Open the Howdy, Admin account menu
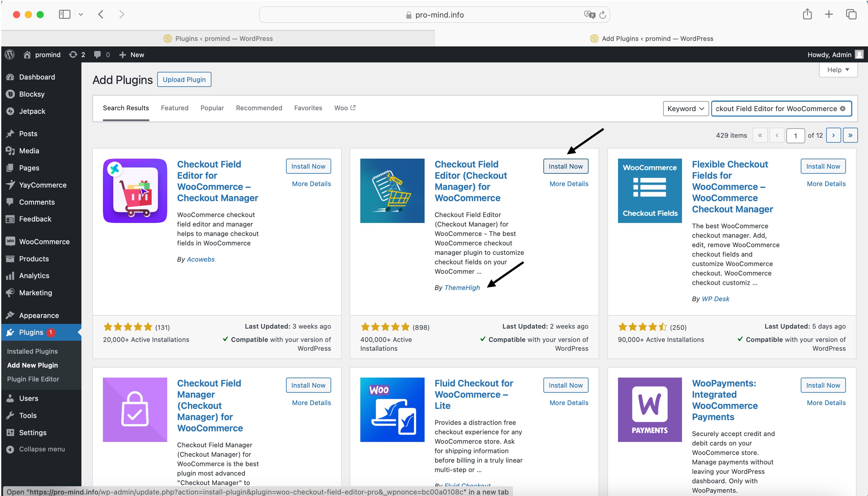 (835, 54)
